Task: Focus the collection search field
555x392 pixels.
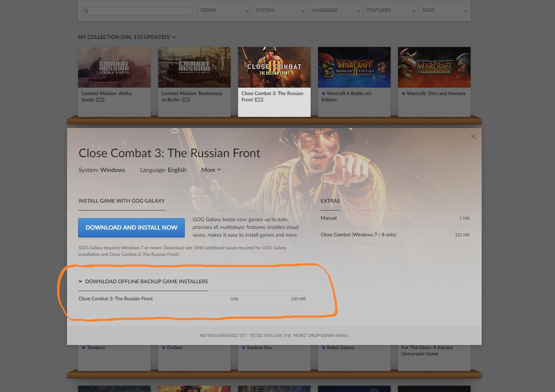Action: pos(137,11)
